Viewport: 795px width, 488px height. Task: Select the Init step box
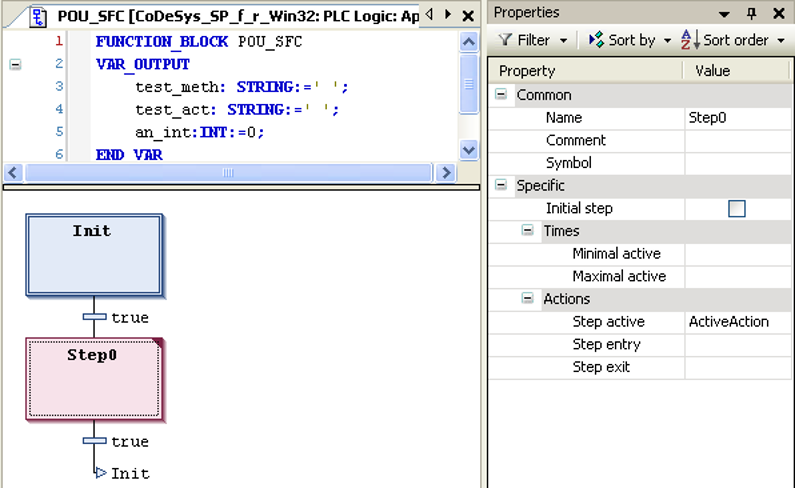click(x=94, y=254)
